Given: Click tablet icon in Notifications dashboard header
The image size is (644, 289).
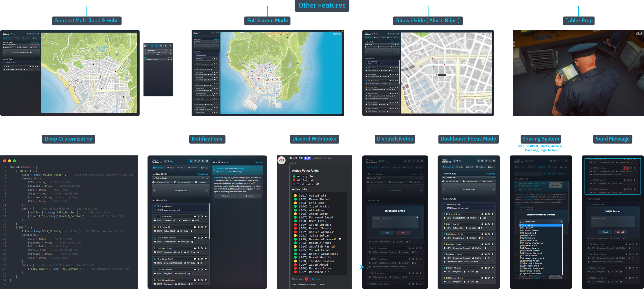Looking at the screenshot, I should (190, 161).
